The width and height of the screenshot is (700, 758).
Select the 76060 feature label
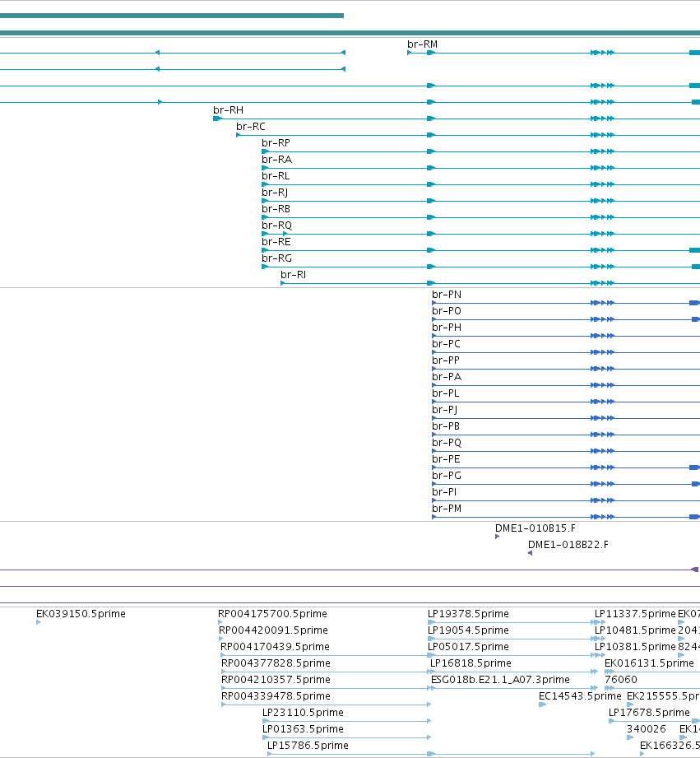click(x=621, y=679)
